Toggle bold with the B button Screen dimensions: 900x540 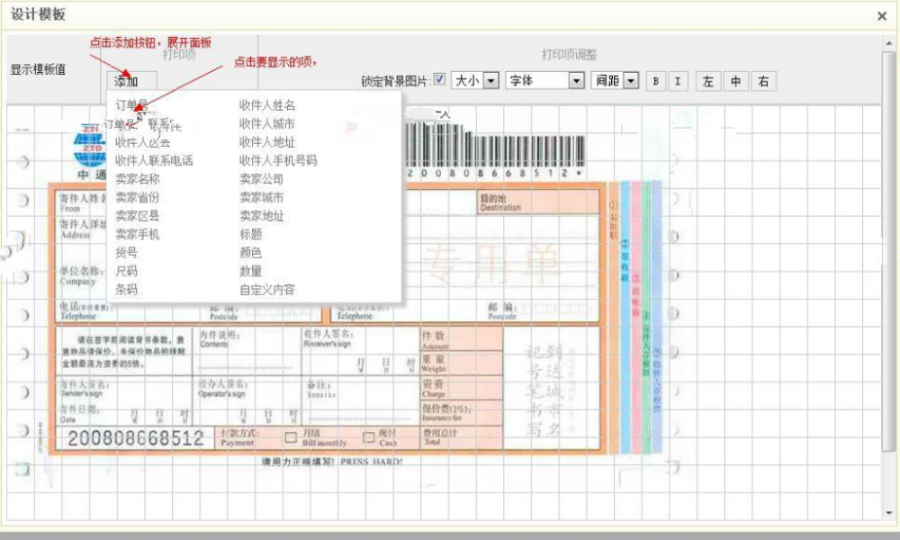656,81
